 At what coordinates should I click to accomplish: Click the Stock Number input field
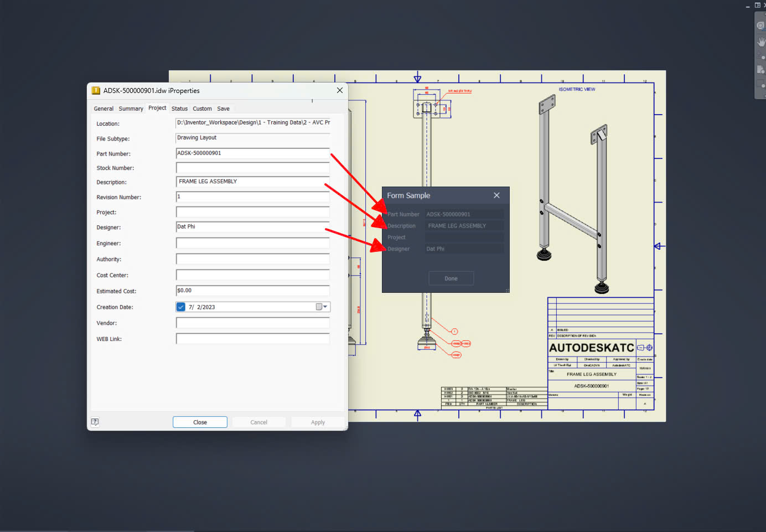click(x=253, y=168)
